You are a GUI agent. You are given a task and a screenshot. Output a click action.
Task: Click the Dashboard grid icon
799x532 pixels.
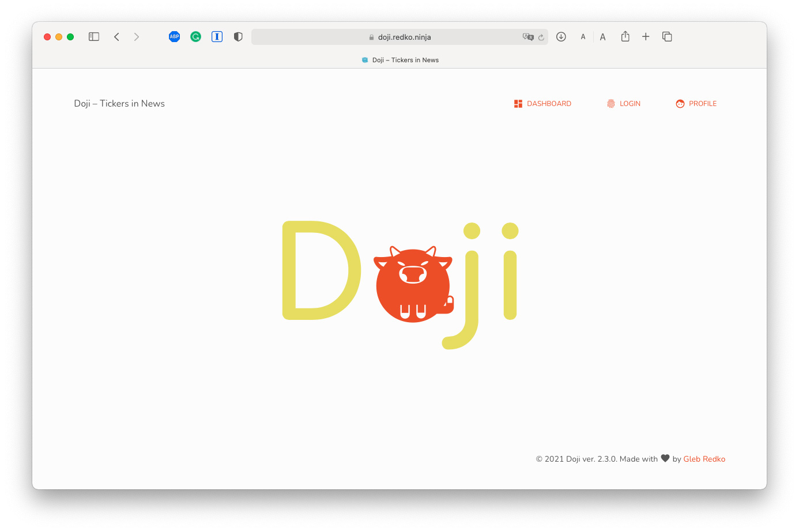coord(518,104)
